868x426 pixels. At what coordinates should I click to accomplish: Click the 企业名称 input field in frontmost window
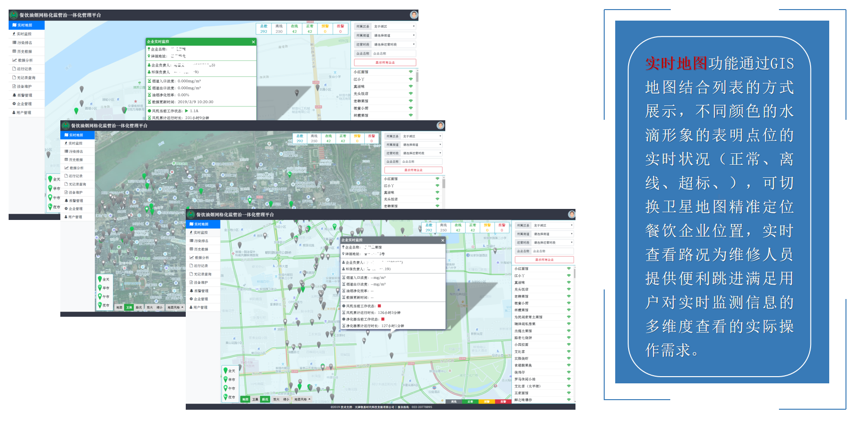[x=552, y=251]
